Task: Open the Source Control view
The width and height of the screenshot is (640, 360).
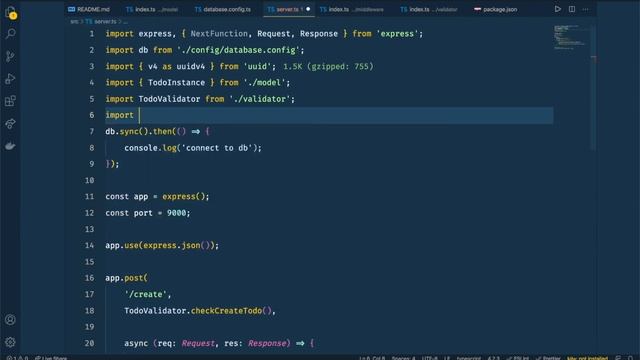Action: (10, 56)
